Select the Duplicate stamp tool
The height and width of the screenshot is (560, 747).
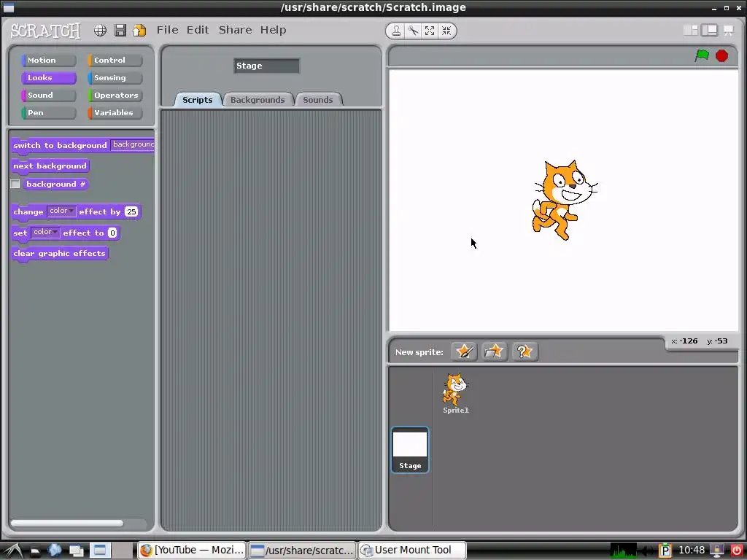pyautogui.click(x=396, y=31)
